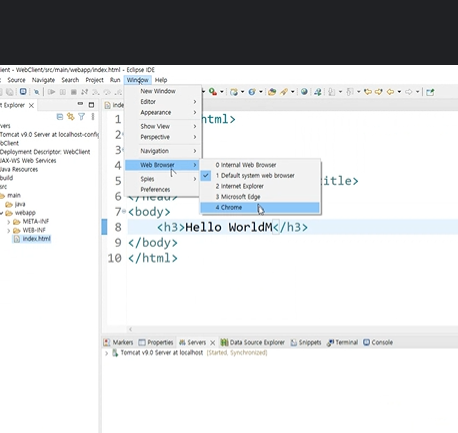
Task: Expand Tomcat v9.0 server row in Servers
Action: pos(106,353)
